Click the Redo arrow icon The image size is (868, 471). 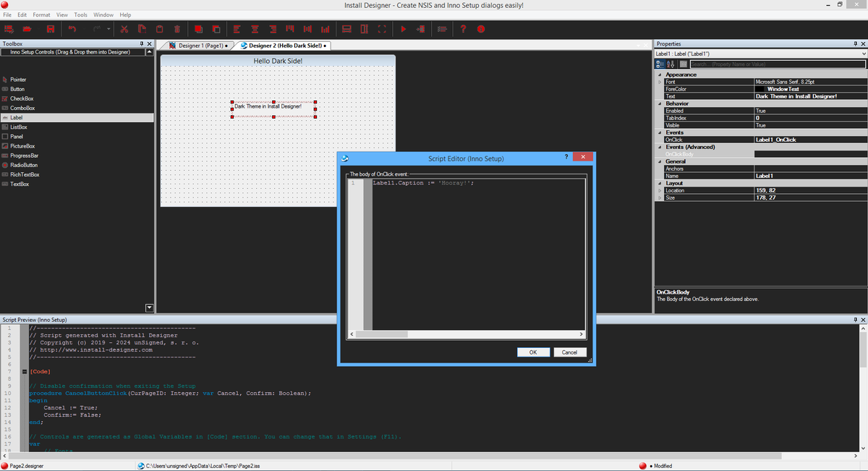click(97, 29)
